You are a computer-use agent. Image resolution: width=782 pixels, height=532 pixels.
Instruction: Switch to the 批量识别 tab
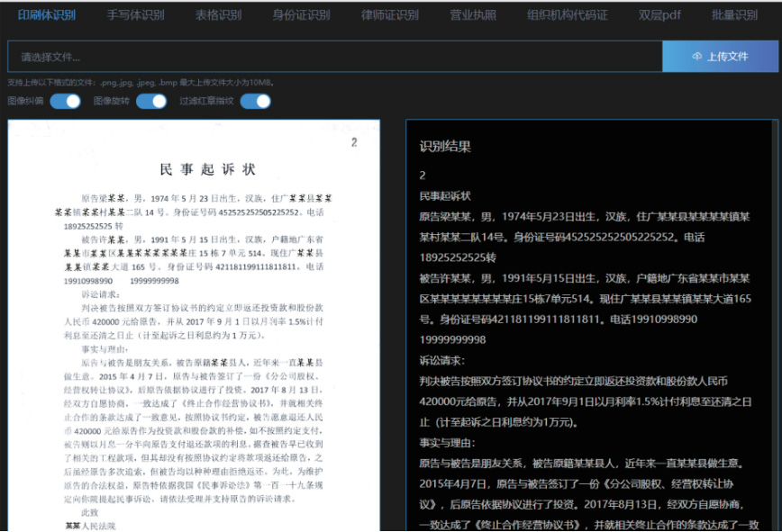[x=734, y=15]
